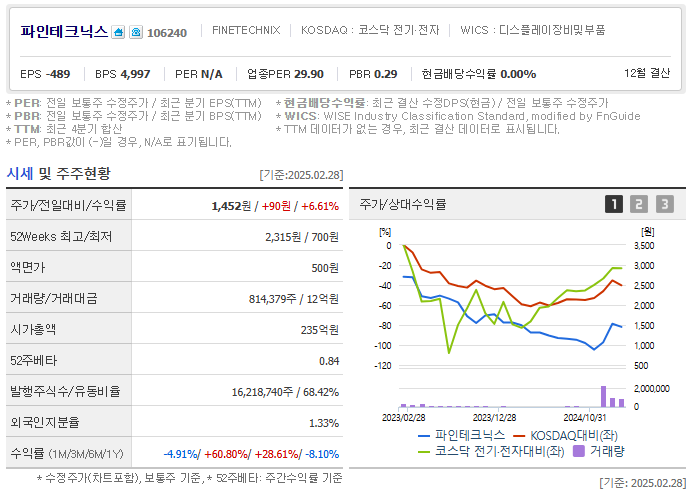Click the 거래량/거래대금 row label

pos(54,298)
